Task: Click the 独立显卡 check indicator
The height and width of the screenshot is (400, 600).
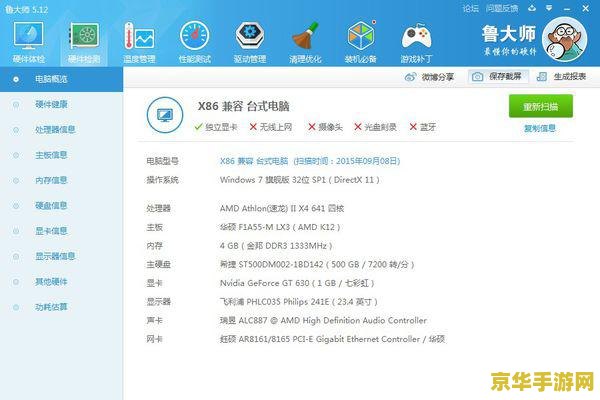Action: click(215, 127)
